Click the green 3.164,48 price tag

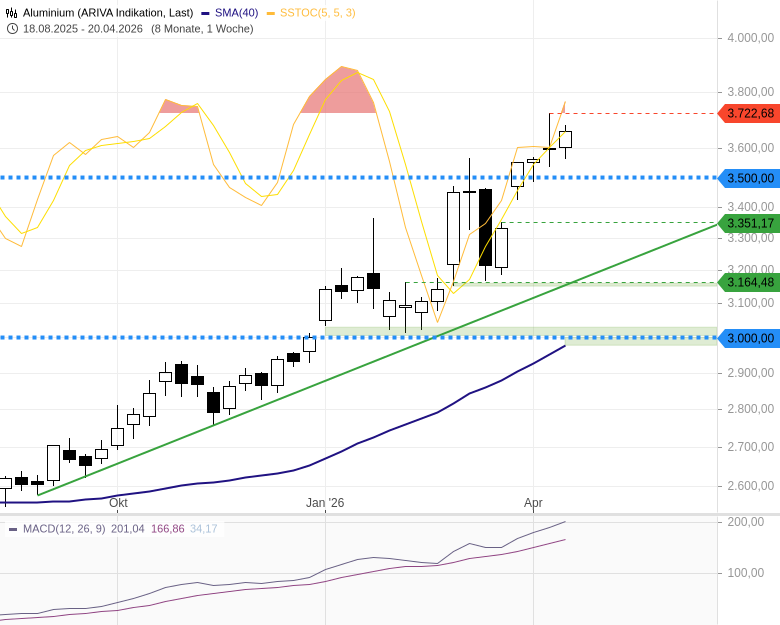pos(750,282)
